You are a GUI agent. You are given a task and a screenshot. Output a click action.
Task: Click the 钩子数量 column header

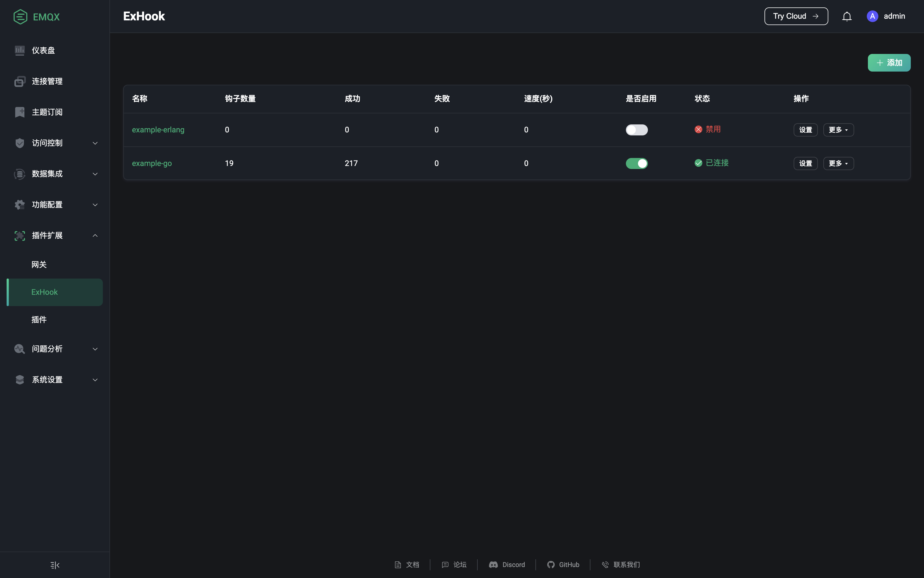click(240, 99)
